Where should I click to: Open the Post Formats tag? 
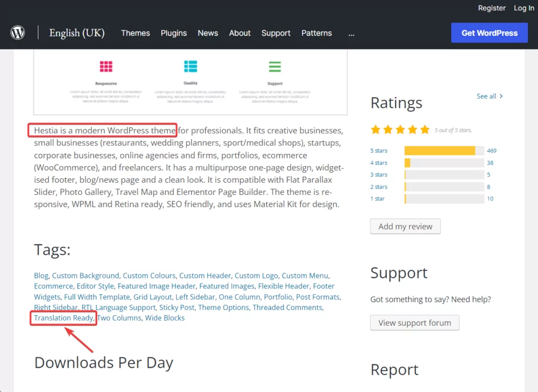pos(318,297)
